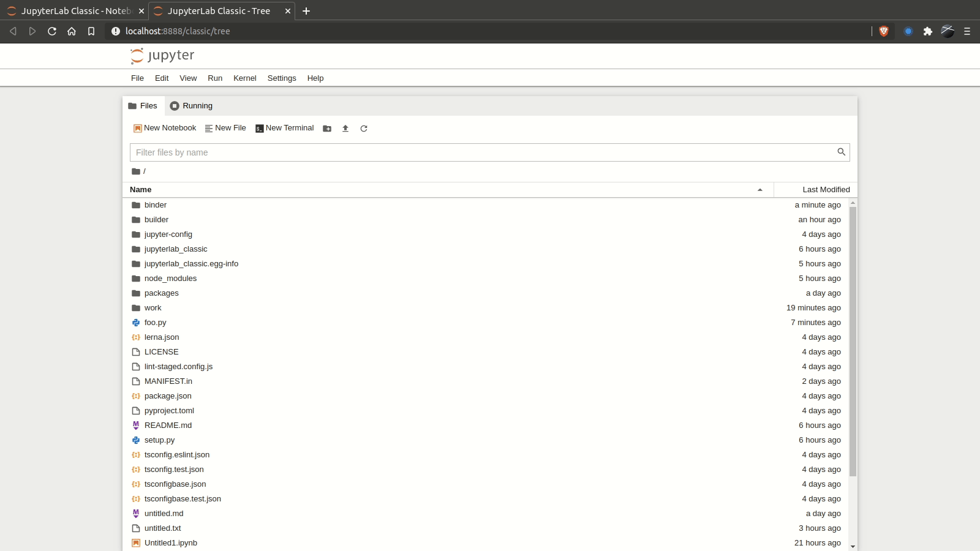Open the foo.py file
This screenshot has height=551, width=980.
pos(154,323)
